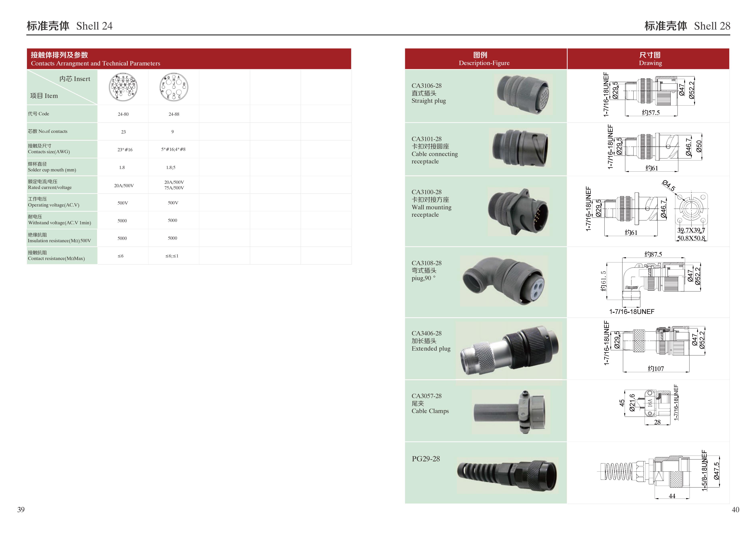Click the CA3100-28 square flange front-view drawing
The width and height of the screenshot is (756, 534).
pyautogui.click(x=692, y=209)
